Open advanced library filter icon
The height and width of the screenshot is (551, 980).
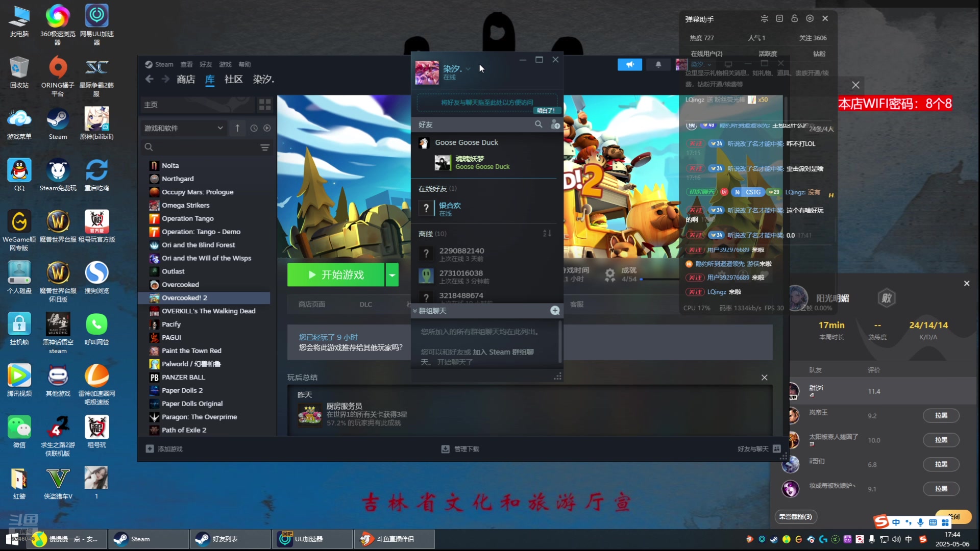tap(265, 147)
